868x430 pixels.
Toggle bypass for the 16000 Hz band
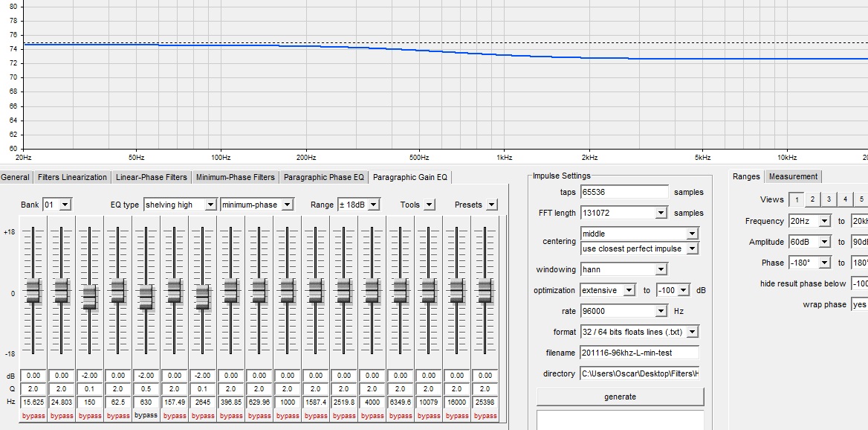[x=457, y=416]
